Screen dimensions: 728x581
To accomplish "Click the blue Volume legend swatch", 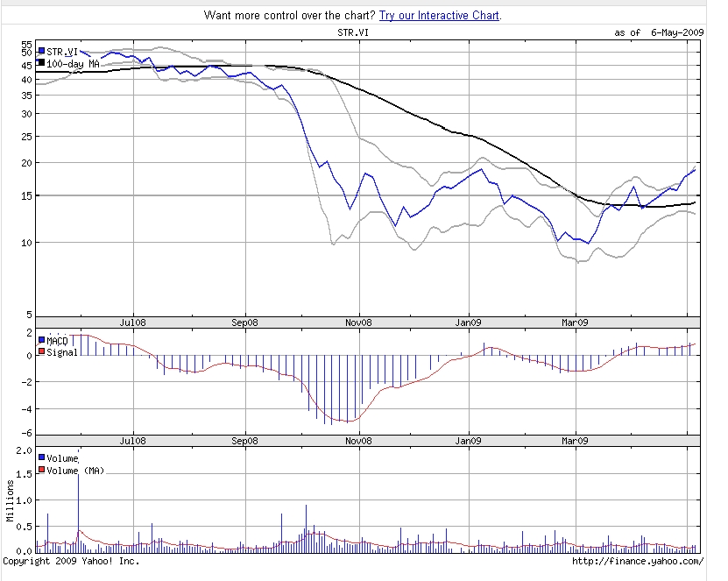I will (41, 457).
